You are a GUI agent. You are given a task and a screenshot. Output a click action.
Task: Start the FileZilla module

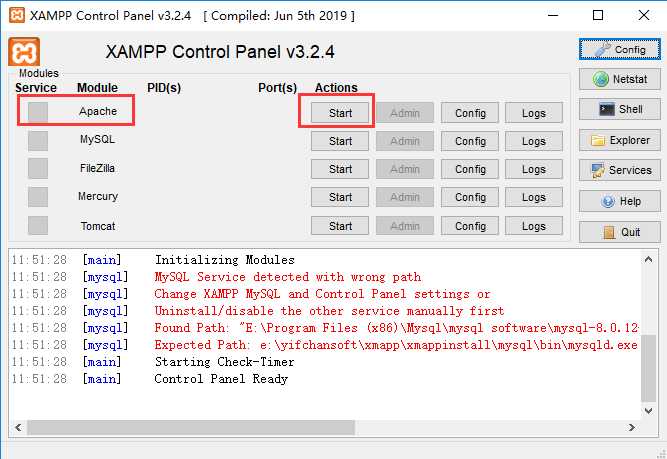[340, 169]
